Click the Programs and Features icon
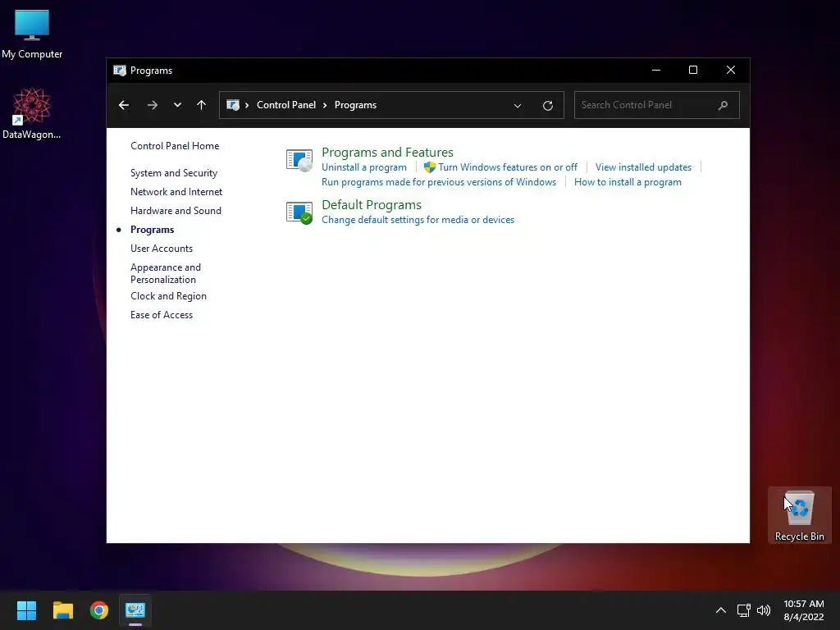Image resolution: width=840 pixels, height=630 pixels. pyautogui.click(x=299, y=160)
